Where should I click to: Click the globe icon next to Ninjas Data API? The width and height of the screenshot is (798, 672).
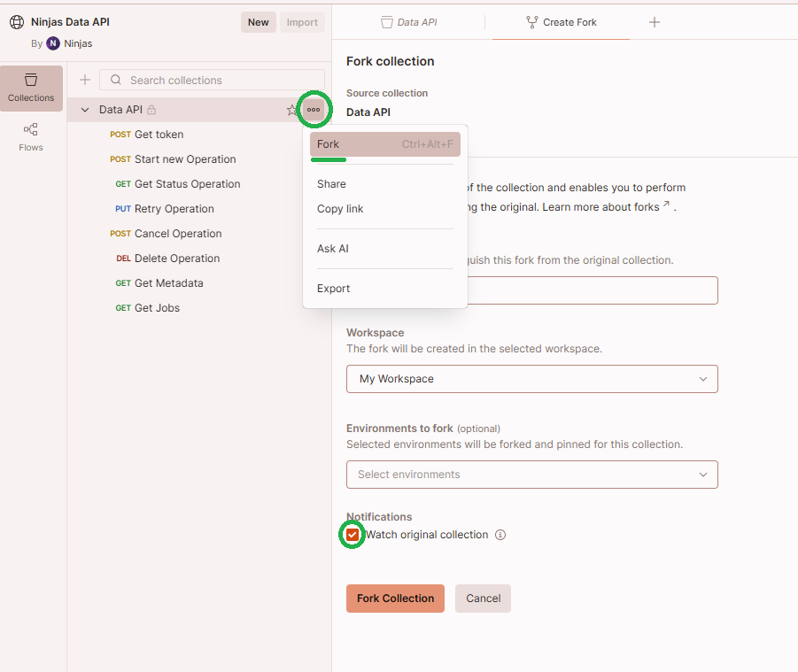[17, 21]
